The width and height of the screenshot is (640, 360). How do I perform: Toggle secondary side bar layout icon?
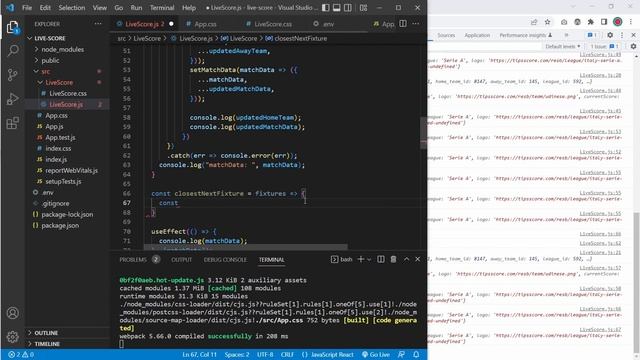point(348,8)
